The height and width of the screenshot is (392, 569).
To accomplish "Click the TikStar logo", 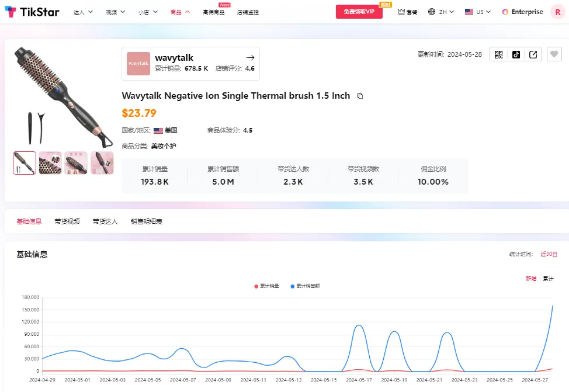I will pyautogui.click(x=32, y=12).
